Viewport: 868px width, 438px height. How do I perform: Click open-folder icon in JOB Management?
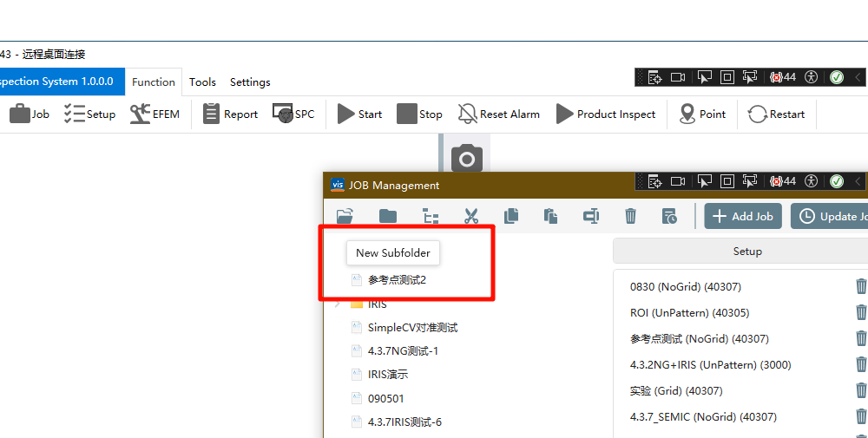pos(345,216)
